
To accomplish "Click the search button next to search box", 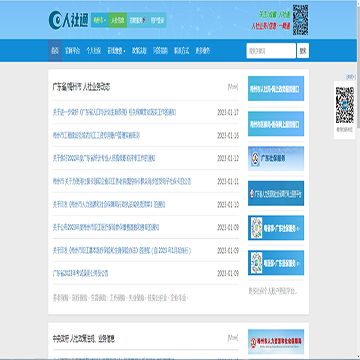I will coord(303,51).
